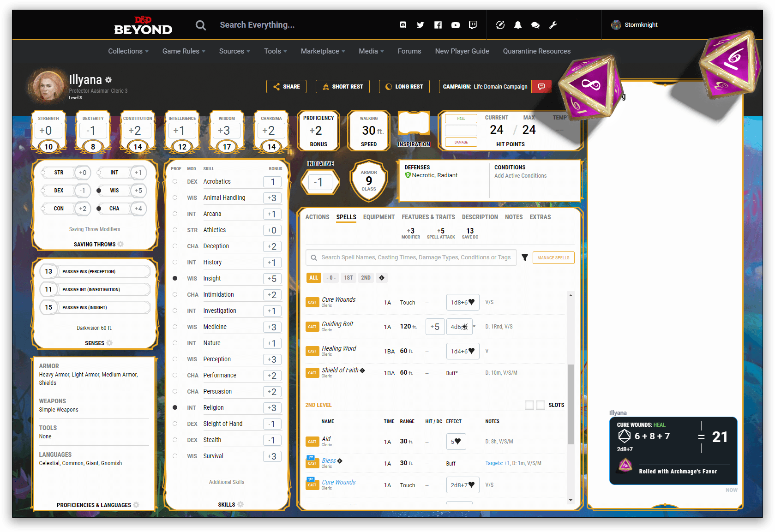
Task: Expand the Collections menu
Action: 128,51
